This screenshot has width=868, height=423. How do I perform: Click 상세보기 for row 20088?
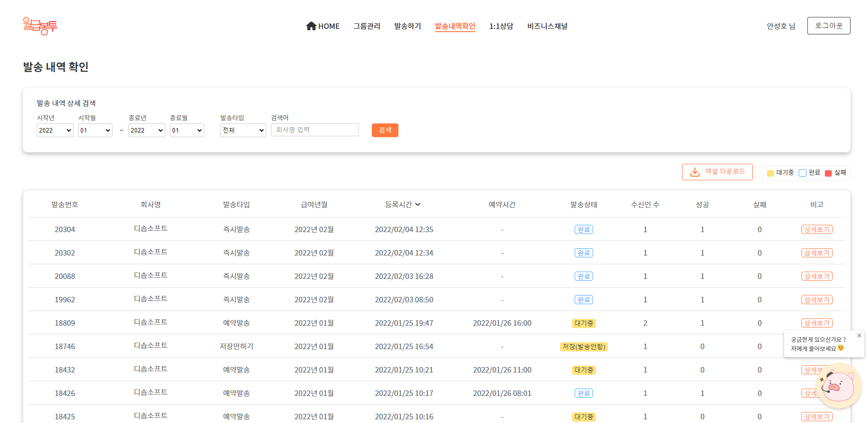[x=817, y=276]
